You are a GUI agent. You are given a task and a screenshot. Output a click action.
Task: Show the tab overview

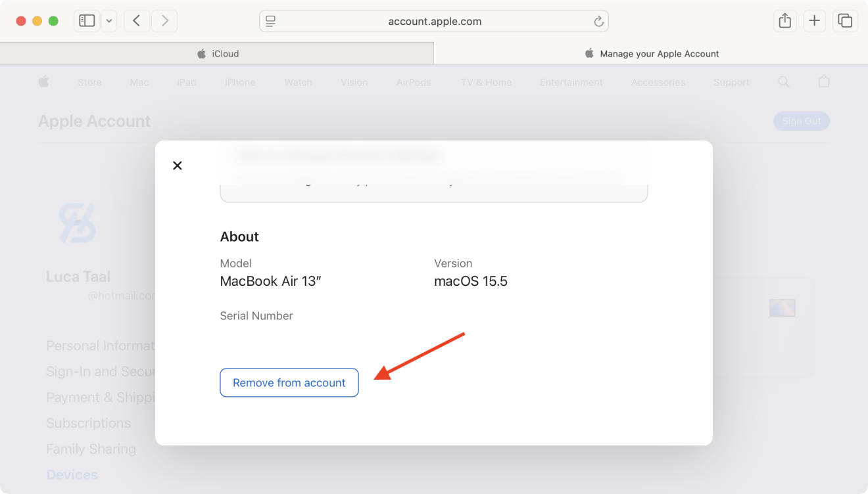tap(844, 20)
